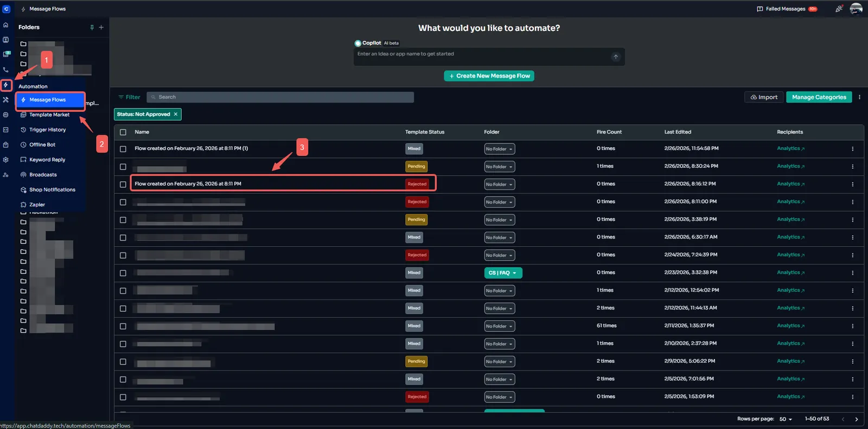Image resolution: width=868 pixels, height=429 pixels.
Task: Pin the Folders panel
Action: (x=92, y=27)
